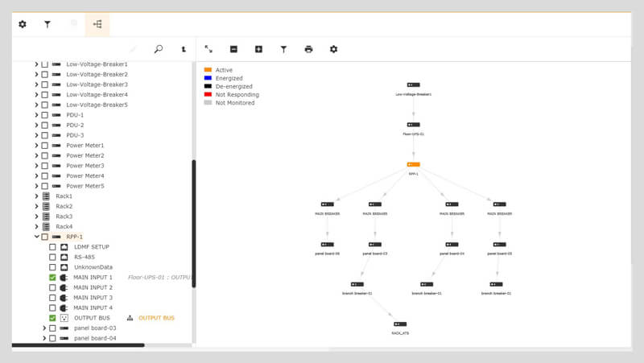Select the Power Meter4 tree entry
This screenshot has height=363, width=644.
pyautogui.click(x=85, y=175)
